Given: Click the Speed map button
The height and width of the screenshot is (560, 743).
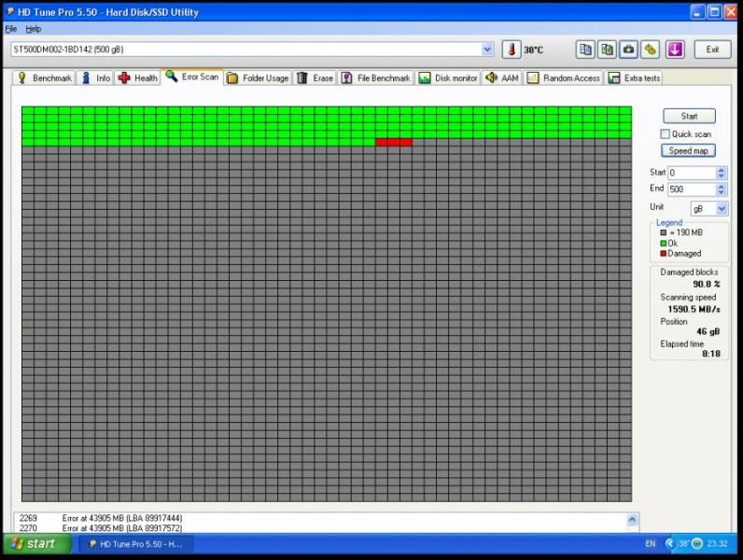Looking at the screenshot, I should 688,150.
